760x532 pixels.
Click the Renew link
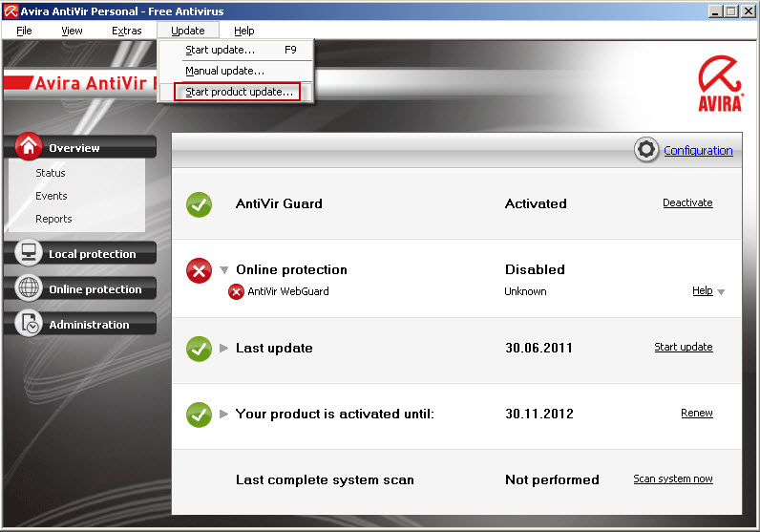(696, 413)
